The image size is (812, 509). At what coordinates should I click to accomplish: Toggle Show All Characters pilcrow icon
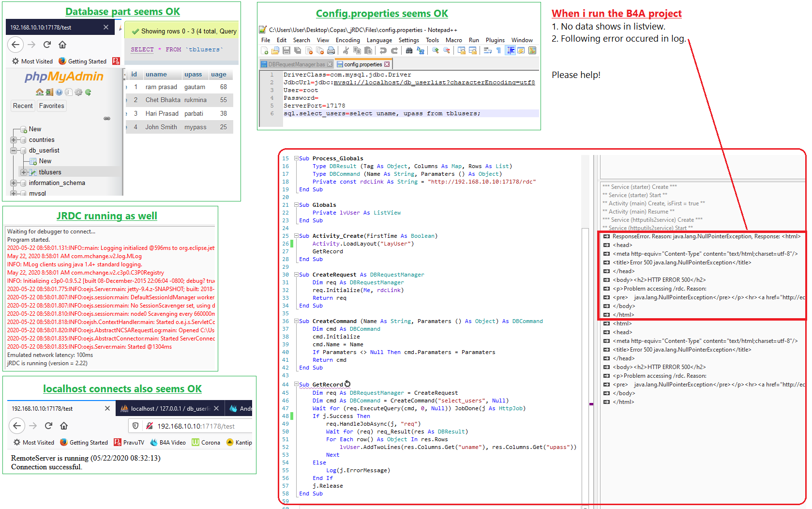(x=498, y=50)
